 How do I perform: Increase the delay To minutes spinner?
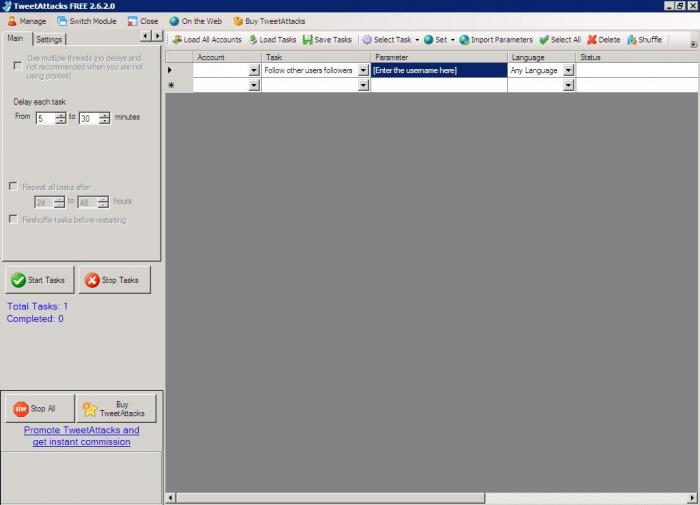point(104,115)
